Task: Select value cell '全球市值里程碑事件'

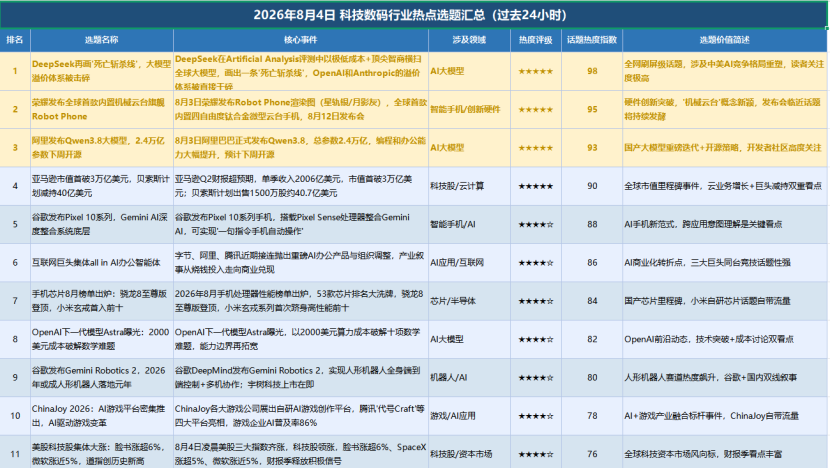Action: (x=725, y=186)
